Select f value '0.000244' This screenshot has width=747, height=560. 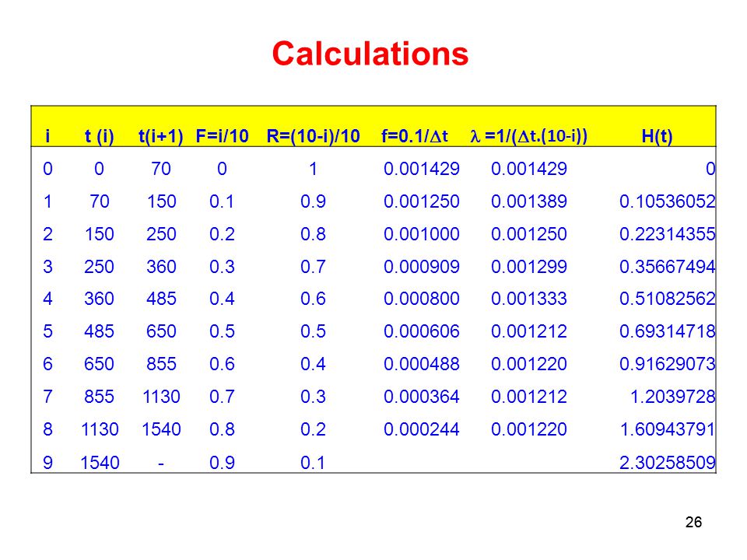tap(422, 429)
